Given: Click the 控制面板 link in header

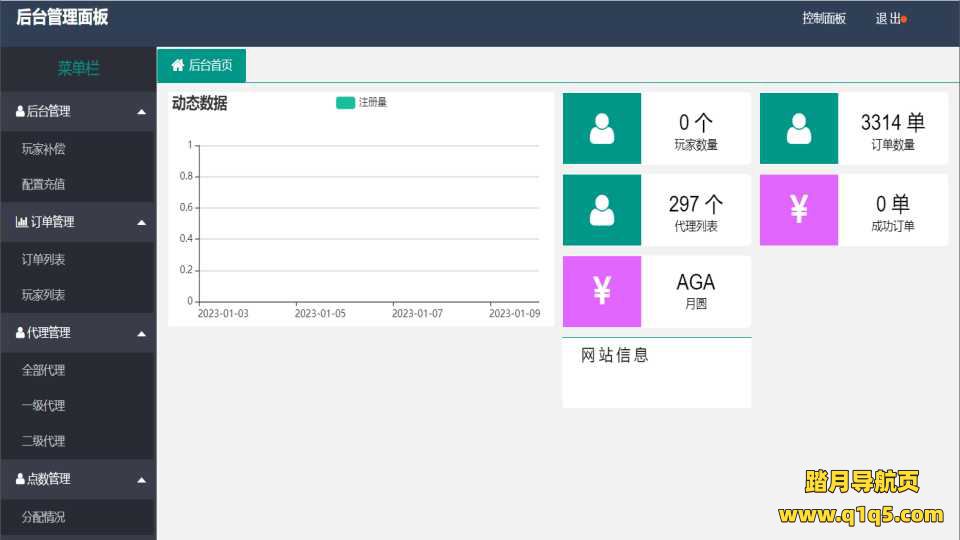Looking at the screenshot, I should 824,18.
